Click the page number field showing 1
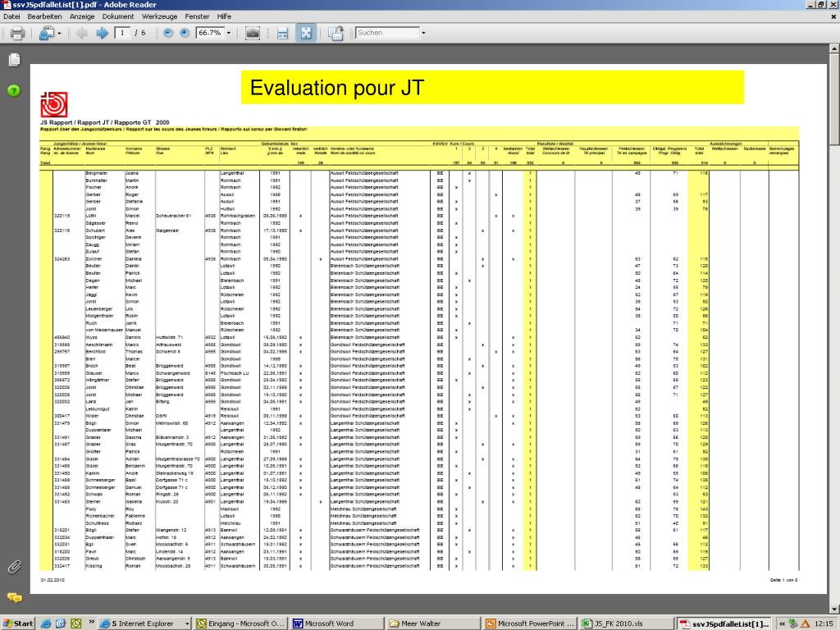The image size is (840, 630). pyautogui.click(x=122, y=33)
